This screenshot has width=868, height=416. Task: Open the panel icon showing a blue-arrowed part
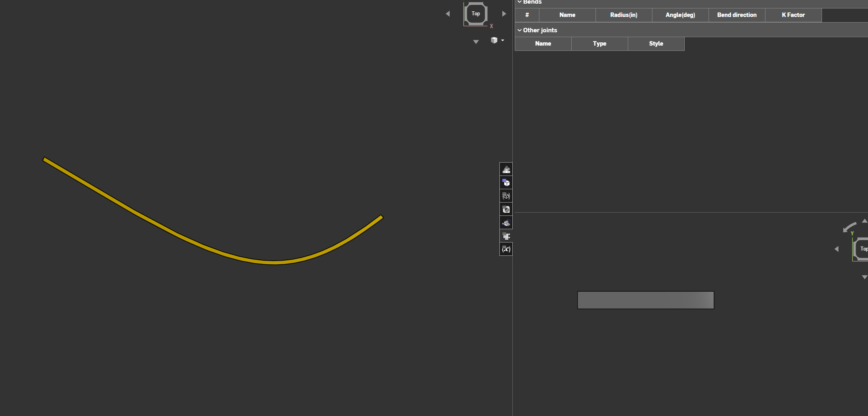(x=506, y=223)
